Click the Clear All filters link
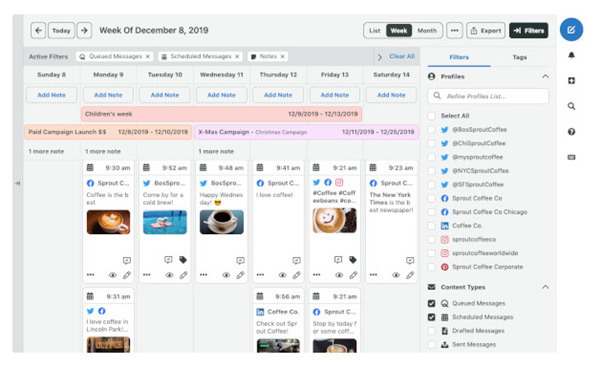This screenshot has height=368, width=602. pos(402,56)
